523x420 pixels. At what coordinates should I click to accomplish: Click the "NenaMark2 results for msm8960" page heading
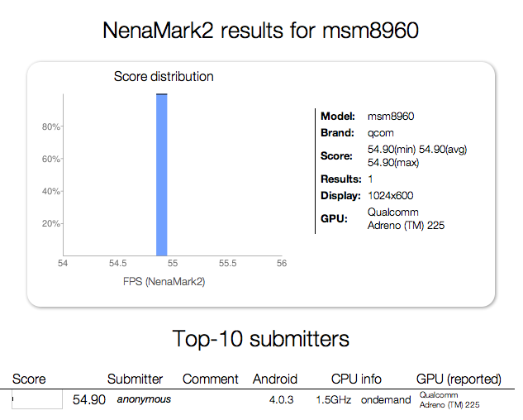click(261, 31)
